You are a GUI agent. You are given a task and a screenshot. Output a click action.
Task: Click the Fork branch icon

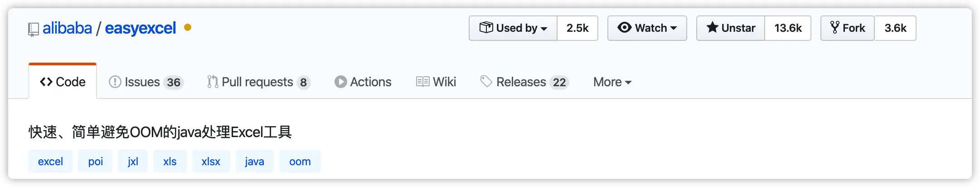coord(834,28)
